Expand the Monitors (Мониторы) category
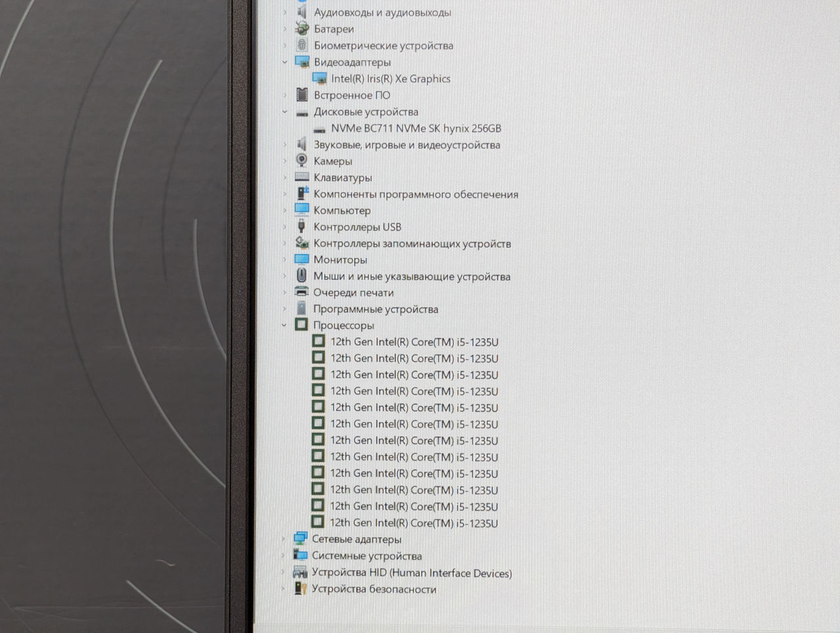This screenshot has height=633, width=840. click(285, 259)
